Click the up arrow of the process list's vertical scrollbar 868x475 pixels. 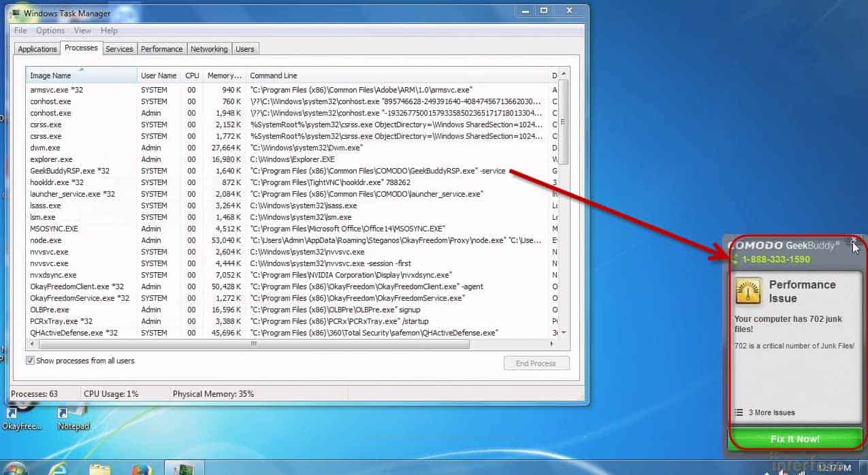pyautogui.click(x=564, y=74)
